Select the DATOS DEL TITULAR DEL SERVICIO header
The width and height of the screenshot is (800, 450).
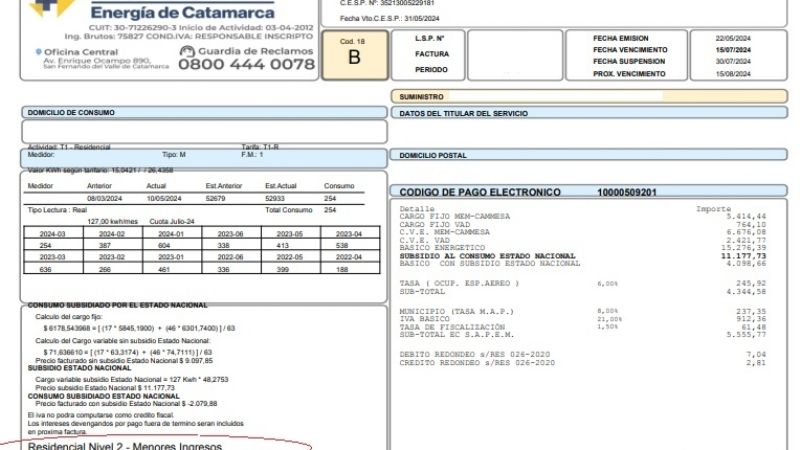pyautogui.click(x=589, y=113)
